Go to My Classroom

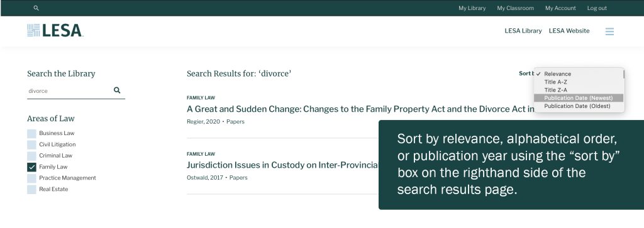point(515,8)
